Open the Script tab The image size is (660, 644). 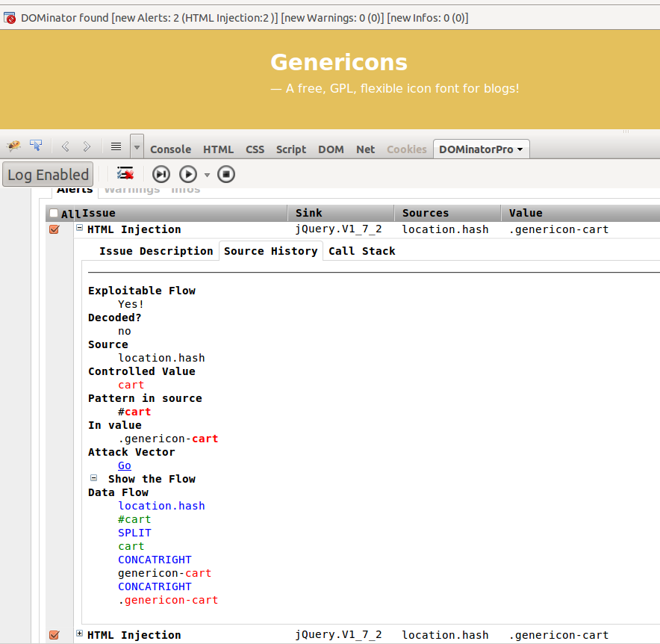pos(291,149)
